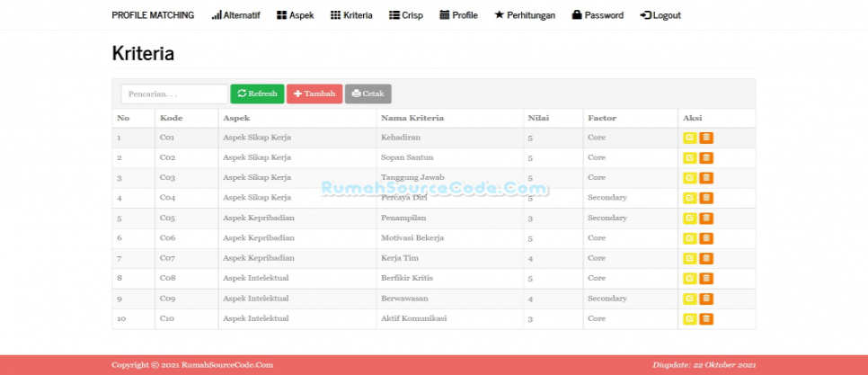Navigate to Crisp page

[x=406, y=15]
